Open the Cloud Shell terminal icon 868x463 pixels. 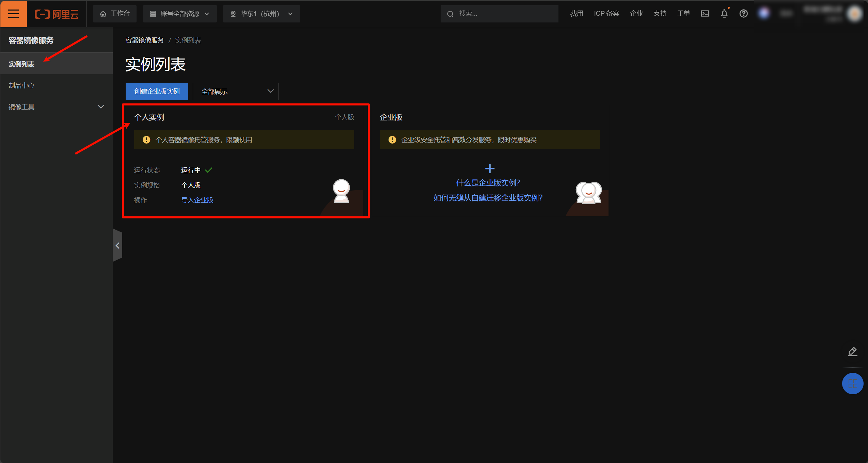705,14
